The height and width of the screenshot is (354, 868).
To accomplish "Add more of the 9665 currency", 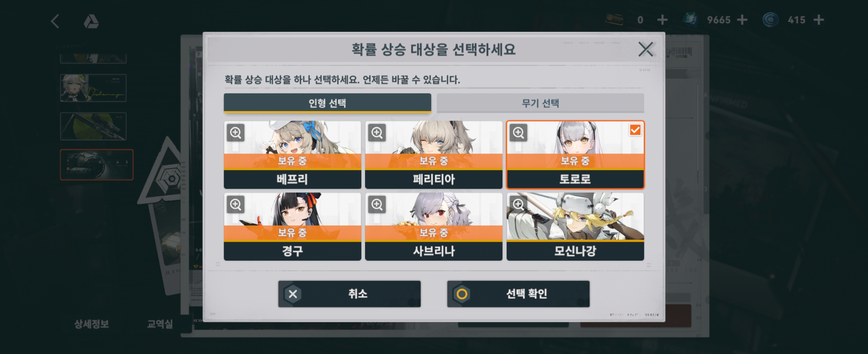I will pyautogui.click(x=742, y=20).
